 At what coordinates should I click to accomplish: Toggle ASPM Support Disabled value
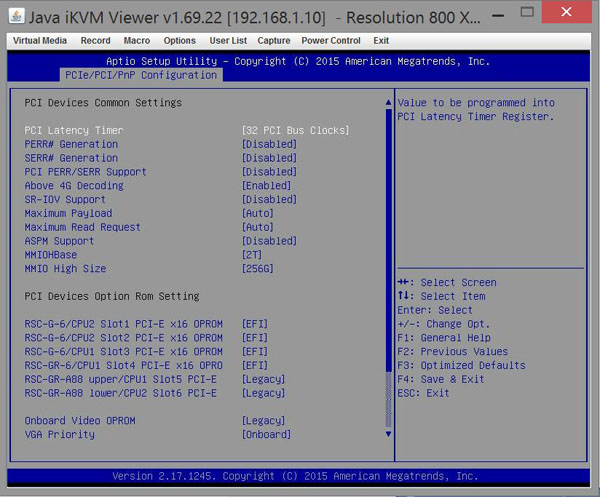pyautogui.click(x=269, y=241)
